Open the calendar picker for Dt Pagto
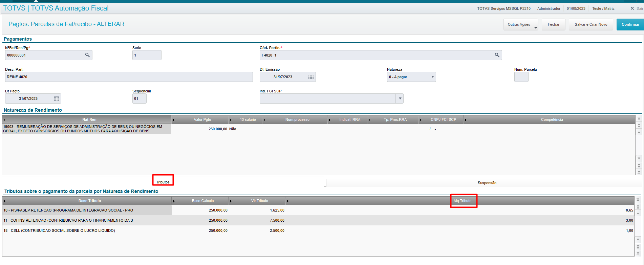The image size is (644, 265). coord(56,99)
